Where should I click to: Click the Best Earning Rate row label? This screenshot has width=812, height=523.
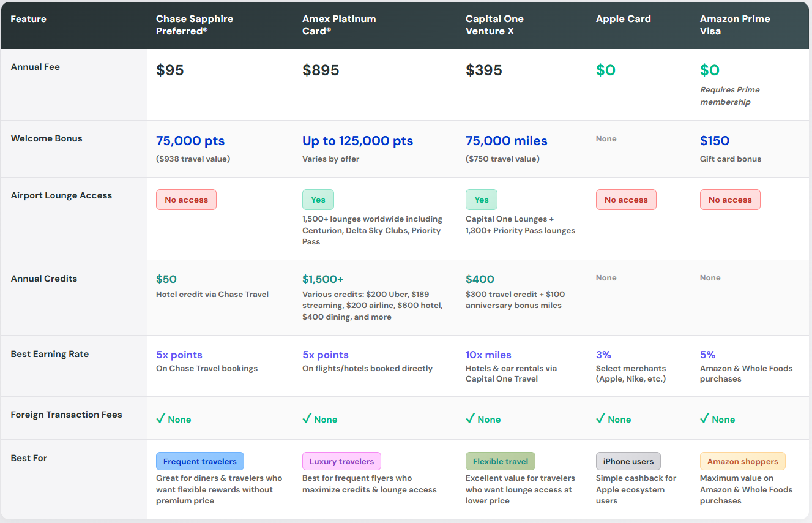(50, 354)
